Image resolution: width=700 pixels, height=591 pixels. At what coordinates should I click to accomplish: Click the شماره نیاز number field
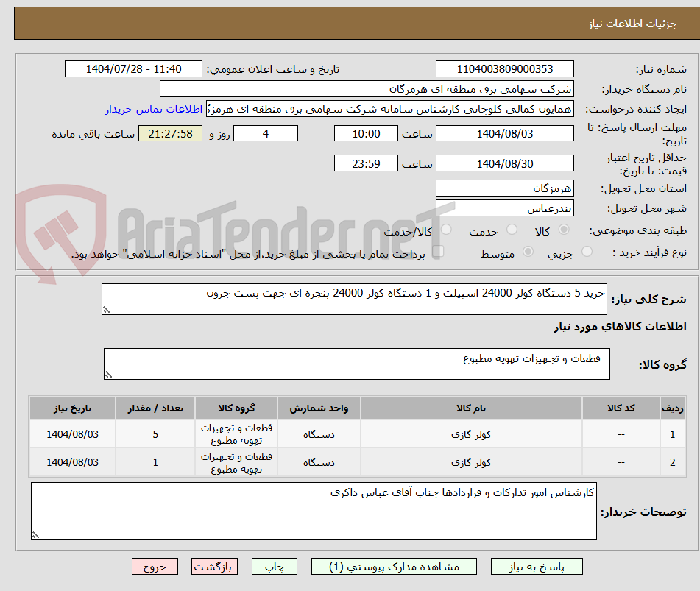[x=503, y=68]
